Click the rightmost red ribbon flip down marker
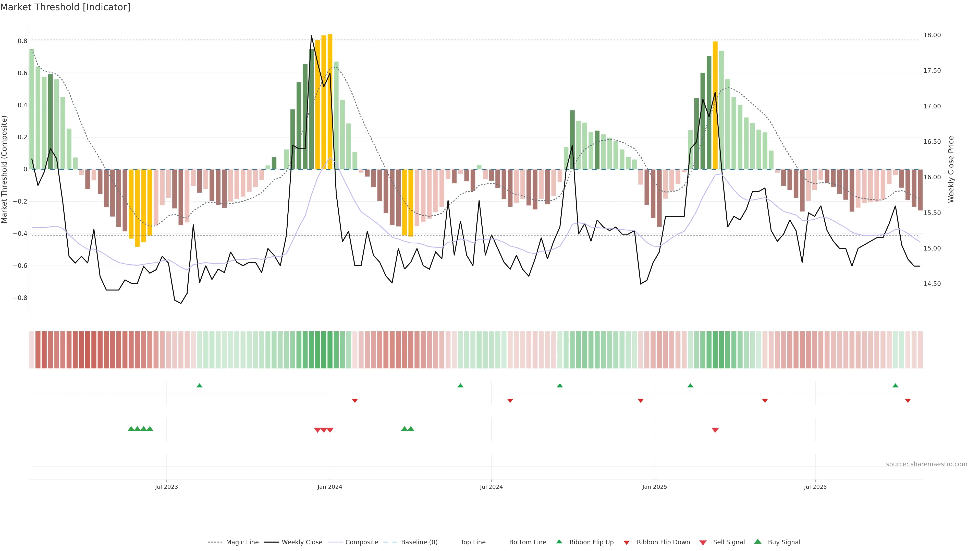Screen dimensions: 980x551 pyautogui.click(x=908, y=401)
